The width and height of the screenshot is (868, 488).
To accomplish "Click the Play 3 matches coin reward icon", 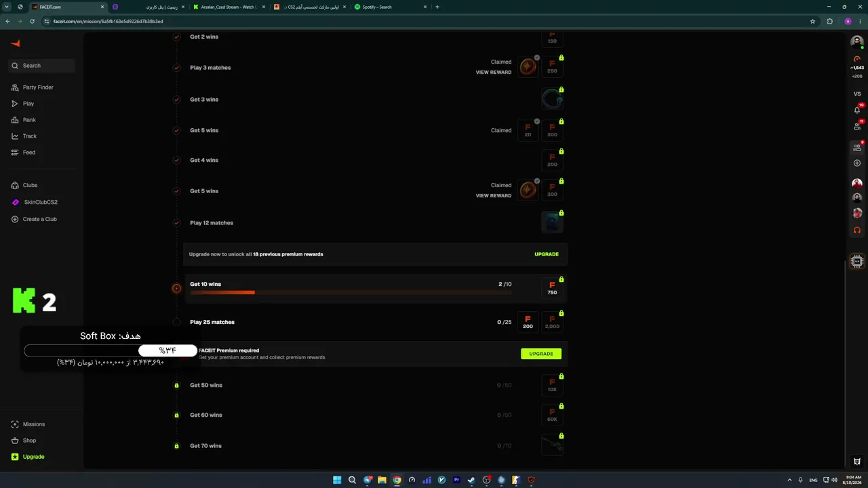I will pos(528,66).
